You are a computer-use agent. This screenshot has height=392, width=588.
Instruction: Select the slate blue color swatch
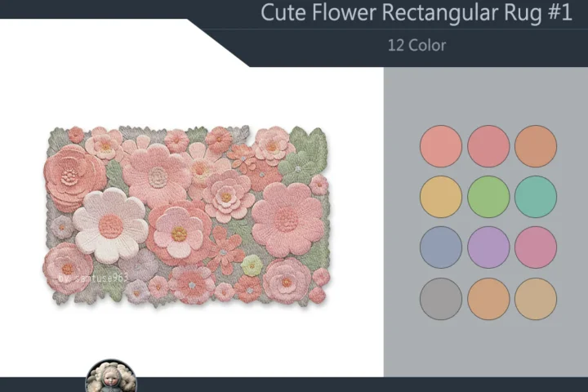[441, 247]
